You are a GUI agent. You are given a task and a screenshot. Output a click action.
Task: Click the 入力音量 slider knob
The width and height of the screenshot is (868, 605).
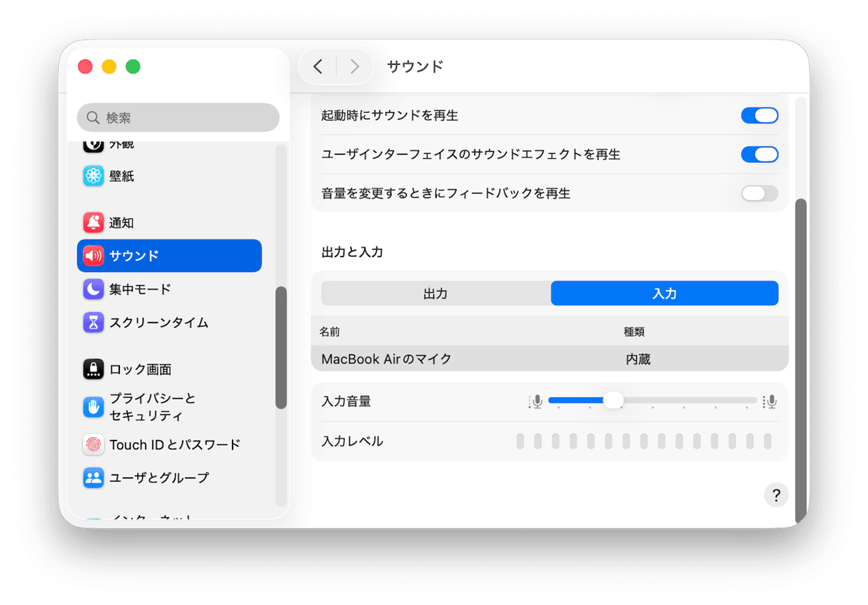pos(613,401)
